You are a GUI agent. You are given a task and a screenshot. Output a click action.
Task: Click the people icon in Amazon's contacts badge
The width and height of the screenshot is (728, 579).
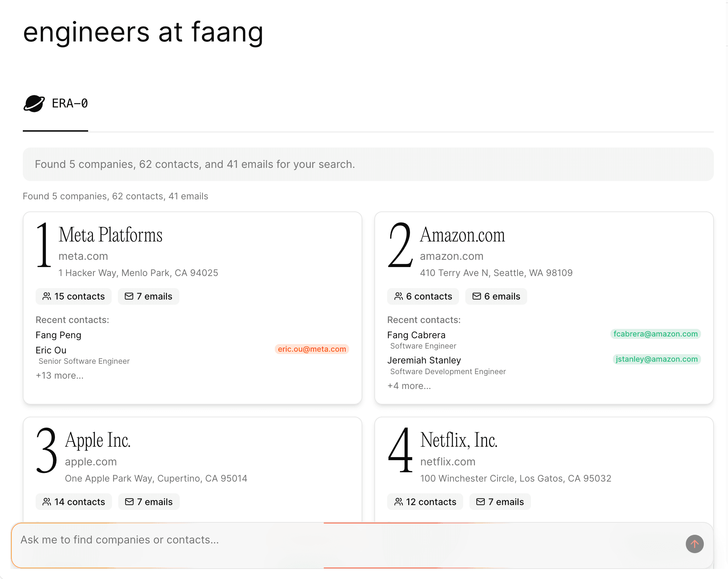click(x=399, y=296)
